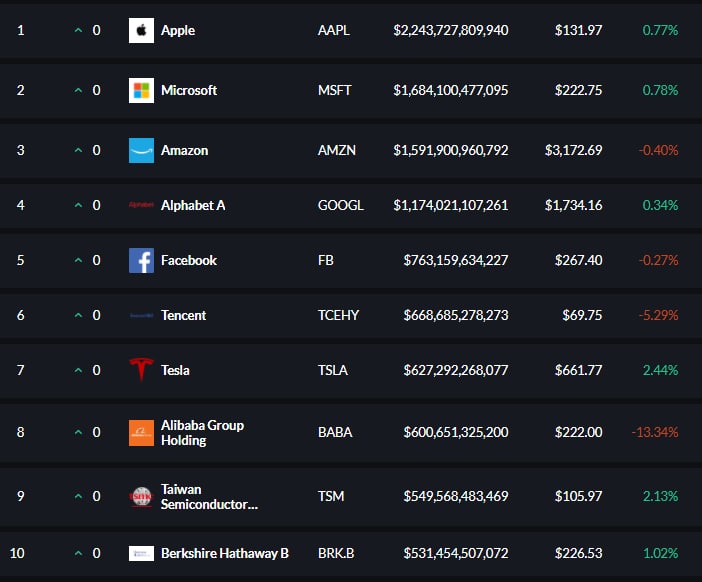
Task: Click the Microsoft logo icon
Action: 141,90
